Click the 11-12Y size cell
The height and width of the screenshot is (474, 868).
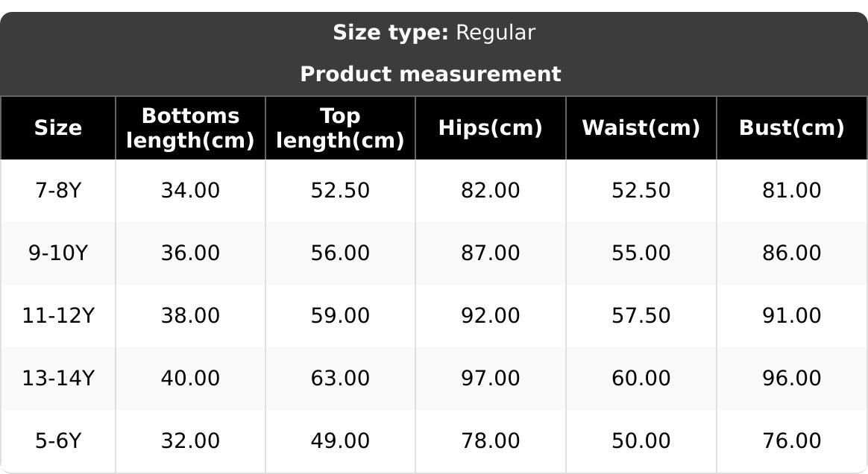coord(58,316)
